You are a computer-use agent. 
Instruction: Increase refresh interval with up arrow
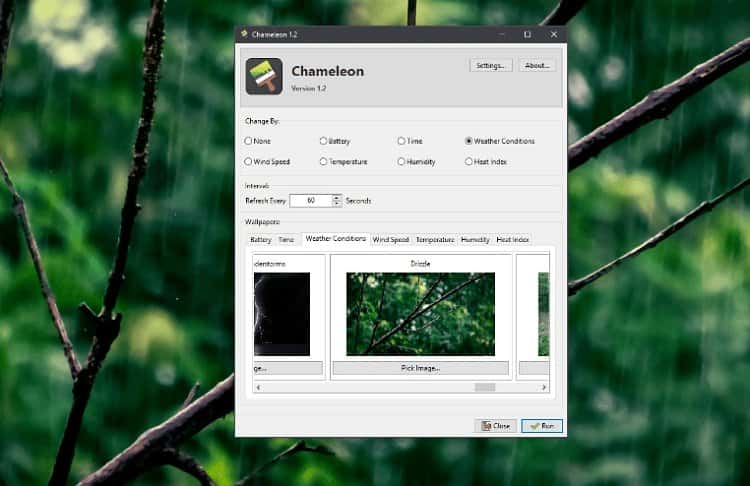coord(337,197)
